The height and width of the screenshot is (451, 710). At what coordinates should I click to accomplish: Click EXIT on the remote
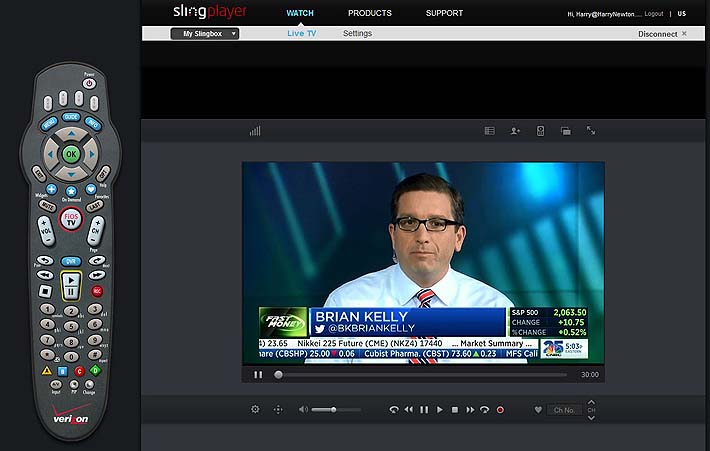pyautogui.click(x=38, y=173)
